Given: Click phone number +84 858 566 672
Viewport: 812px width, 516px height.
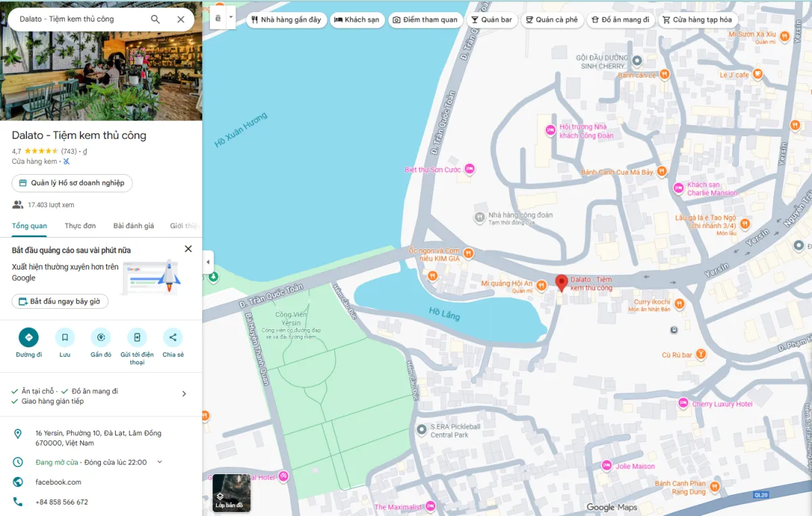Looking at the screenshot, I should (62, 502).
